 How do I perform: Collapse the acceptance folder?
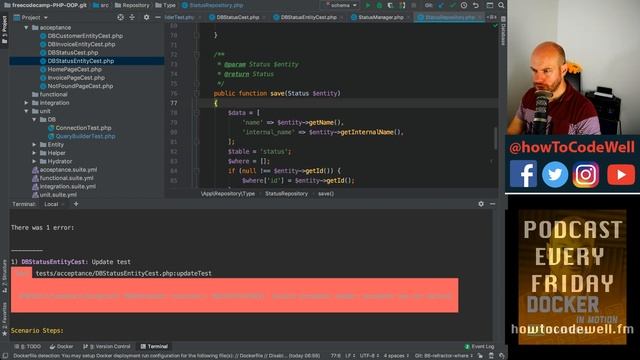pos(27,28)
